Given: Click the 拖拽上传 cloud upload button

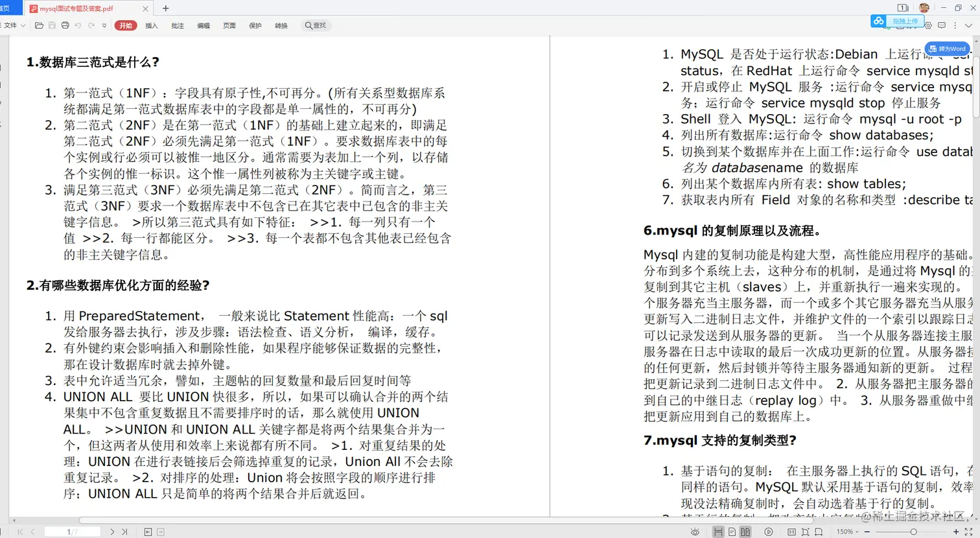Looking at the screenshot, I should 897,21.
